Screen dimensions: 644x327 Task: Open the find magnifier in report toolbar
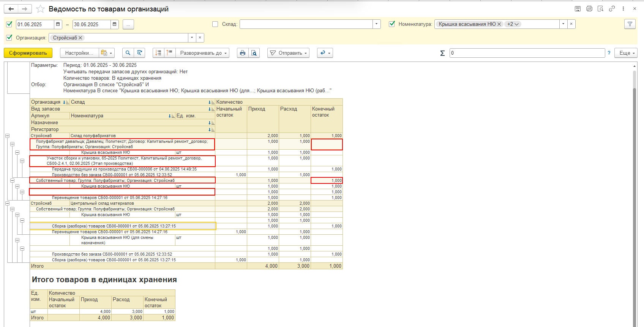[x=128, y=53]
